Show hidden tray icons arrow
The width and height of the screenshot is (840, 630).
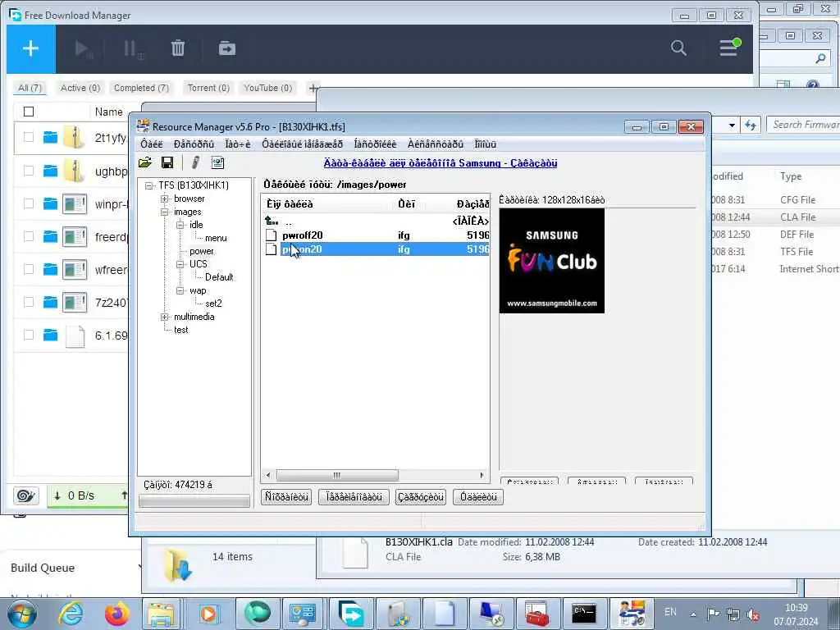[x=693, y=614]
